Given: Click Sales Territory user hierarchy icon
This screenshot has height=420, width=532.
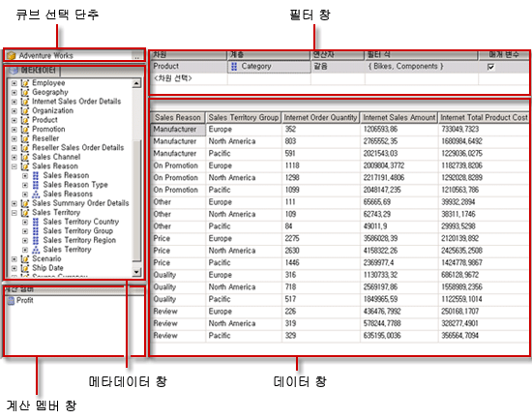Looking at the screenshot, I should [36, 250].
